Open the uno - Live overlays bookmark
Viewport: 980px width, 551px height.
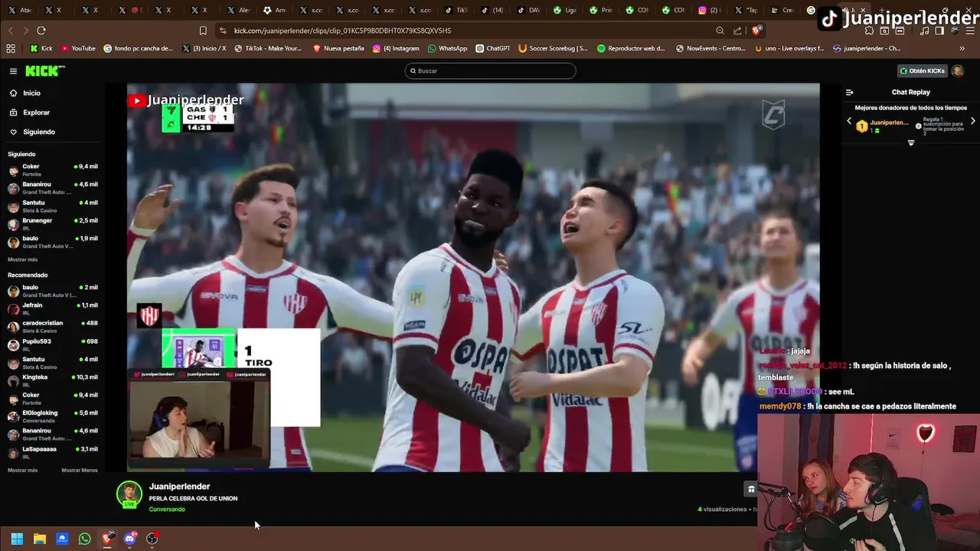pos(789,48)
